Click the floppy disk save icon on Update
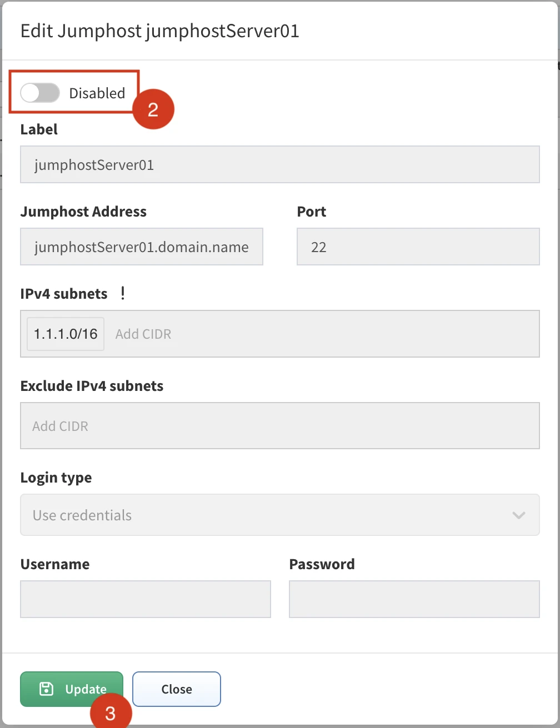The height and width of the screenshot is (728, 560). tap(46, 689)
